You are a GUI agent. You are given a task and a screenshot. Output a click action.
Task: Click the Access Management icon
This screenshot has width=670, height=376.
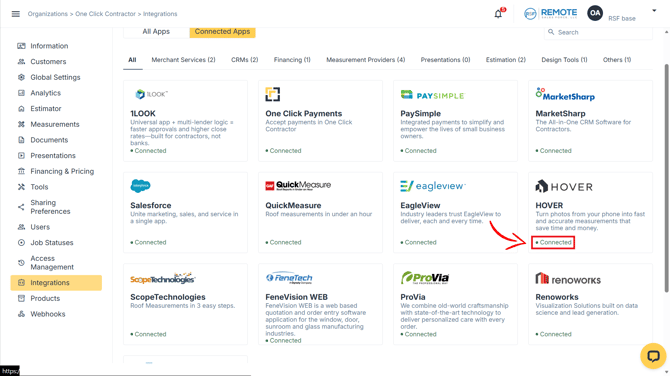tap(21, 263)
